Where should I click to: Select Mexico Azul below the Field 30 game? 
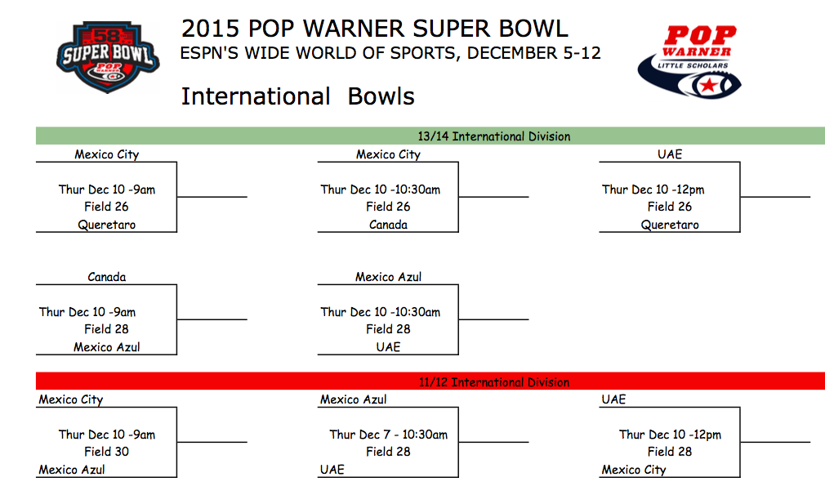72,470
